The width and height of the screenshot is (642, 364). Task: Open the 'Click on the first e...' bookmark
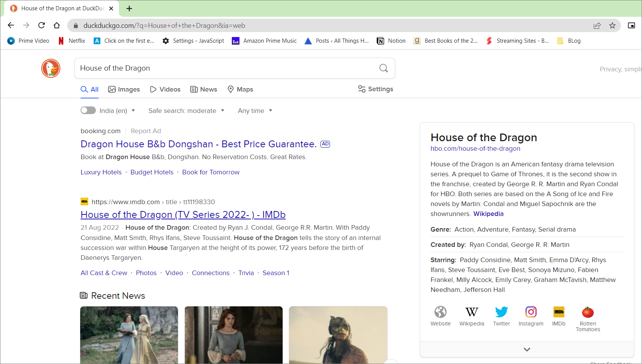click(x=124, y=41)
